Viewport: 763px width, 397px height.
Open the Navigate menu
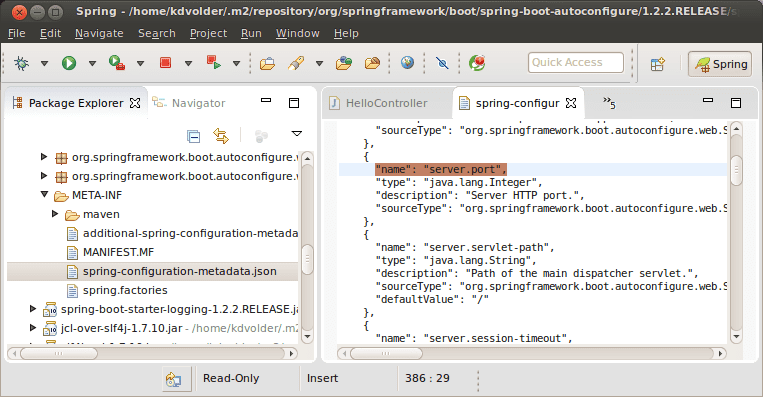[99, 33]
